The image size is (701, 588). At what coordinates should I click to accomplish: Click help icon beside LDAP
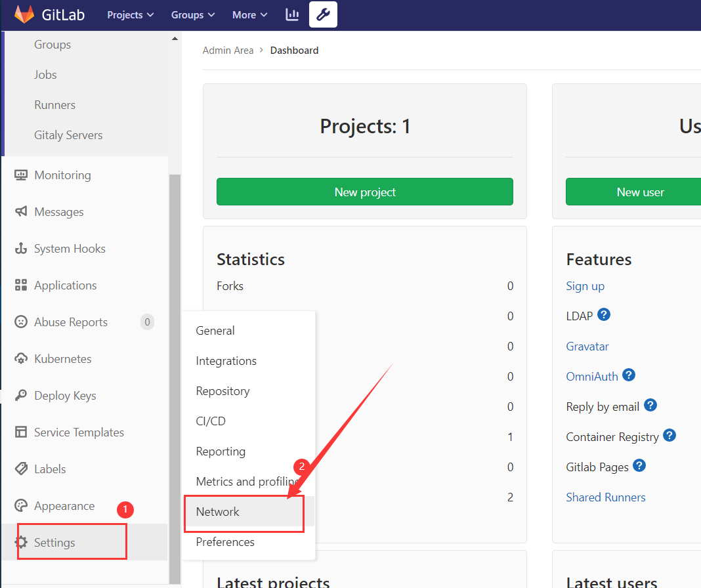tap(604, 315)
